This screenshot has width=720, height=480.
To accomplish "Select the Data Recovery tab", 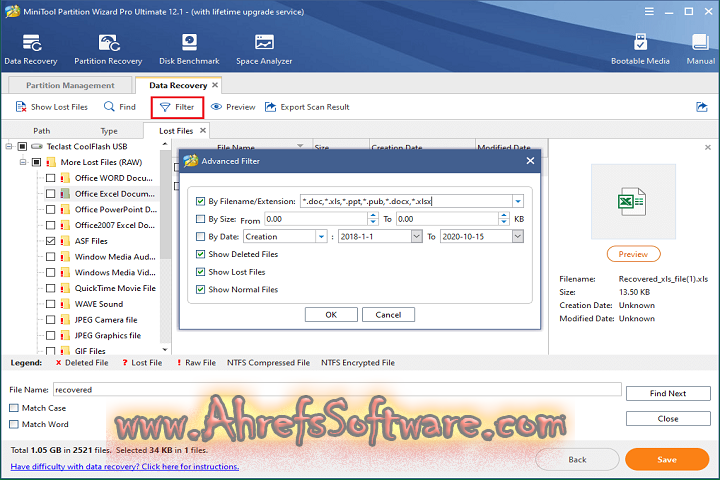I will [x=178, y=85].
